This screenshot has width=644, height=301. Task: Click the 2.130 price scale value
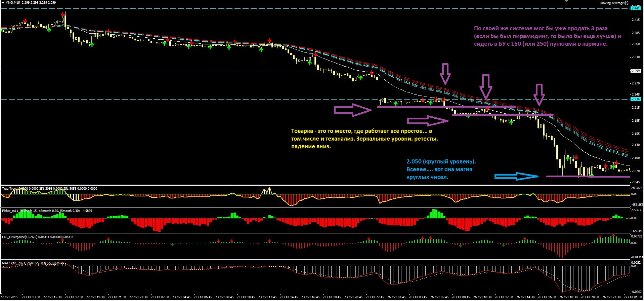click(636, 145)
